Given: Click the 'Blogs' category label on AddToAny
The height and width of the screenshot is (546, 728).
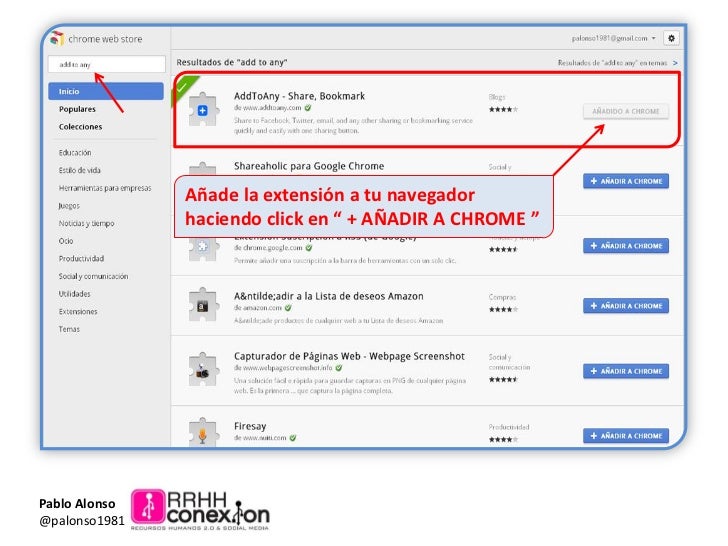Looking at the screenshot, I should point(497,97).
